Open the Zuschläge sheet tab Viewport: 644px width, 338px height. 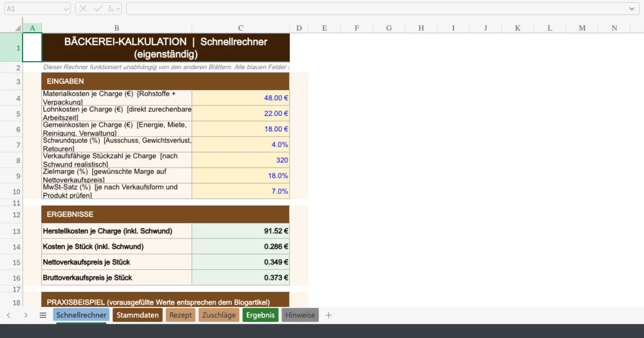point(219,315)
